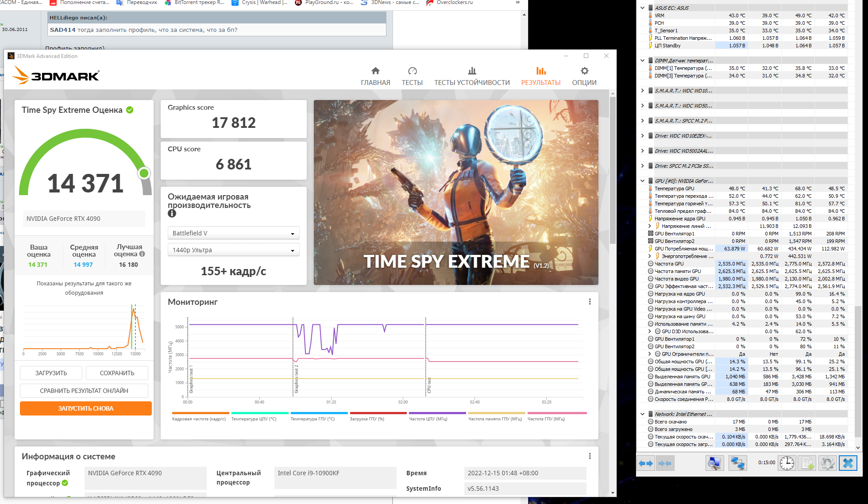Open the Battlefield V game dropdown

233,233
